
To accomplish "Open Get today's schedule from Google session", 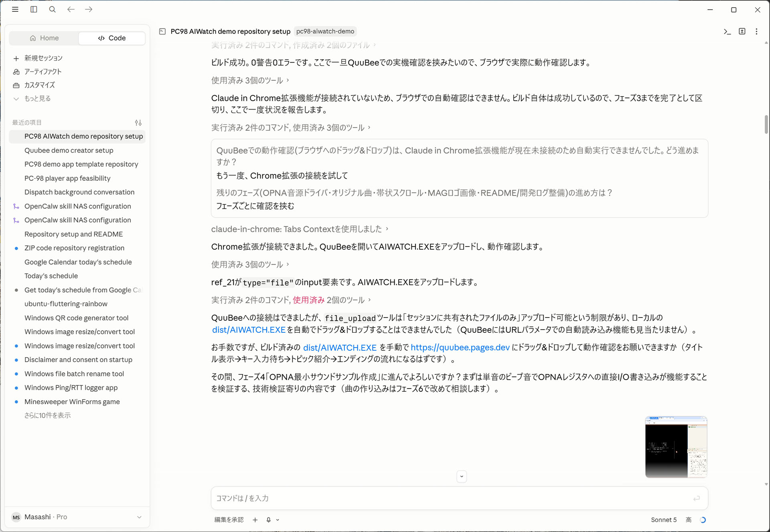I will click(x=77, y=290).
